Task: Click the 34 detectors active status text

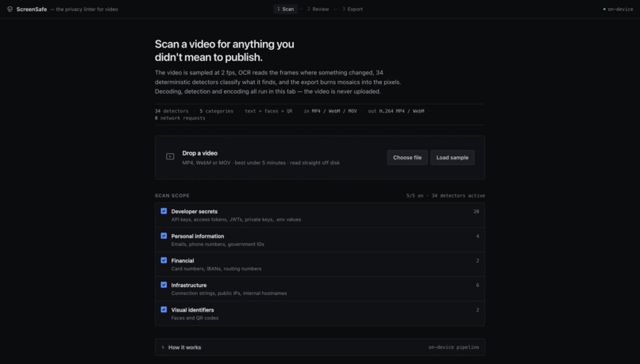Action: click(458, 196)
